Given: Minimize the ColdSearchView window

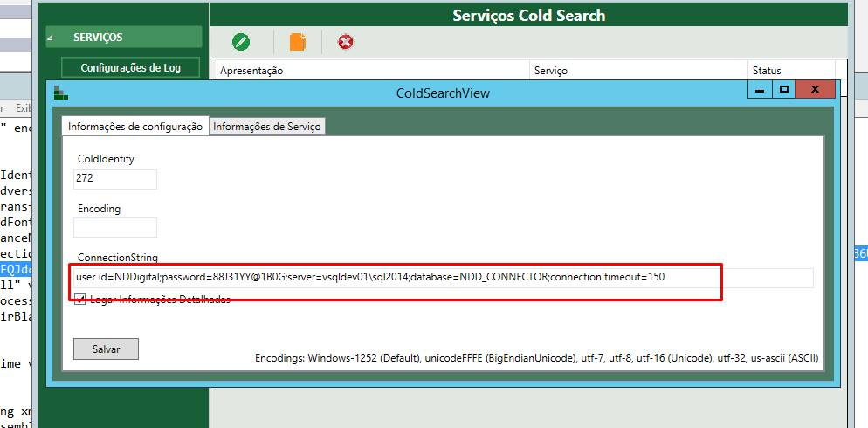Looking at the screenshot, I should (x=761, y=89).
